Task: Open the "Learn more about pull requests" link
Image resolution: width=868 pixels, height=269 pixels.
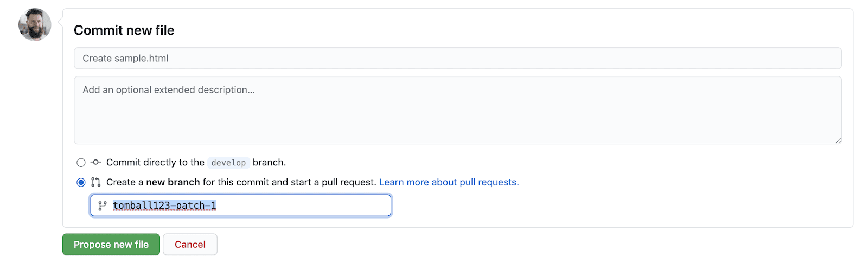Action: click(x=449, y=182)
